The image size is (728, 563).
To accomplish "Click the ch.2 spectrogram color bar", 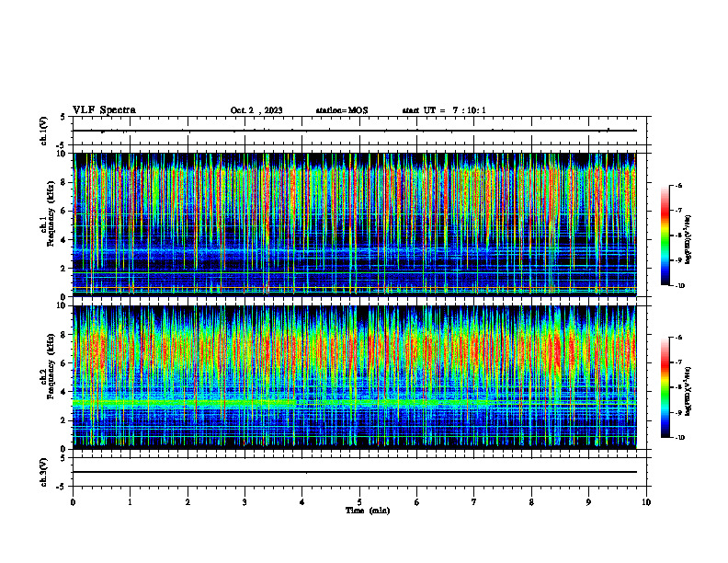I will (x=665, y=387).
